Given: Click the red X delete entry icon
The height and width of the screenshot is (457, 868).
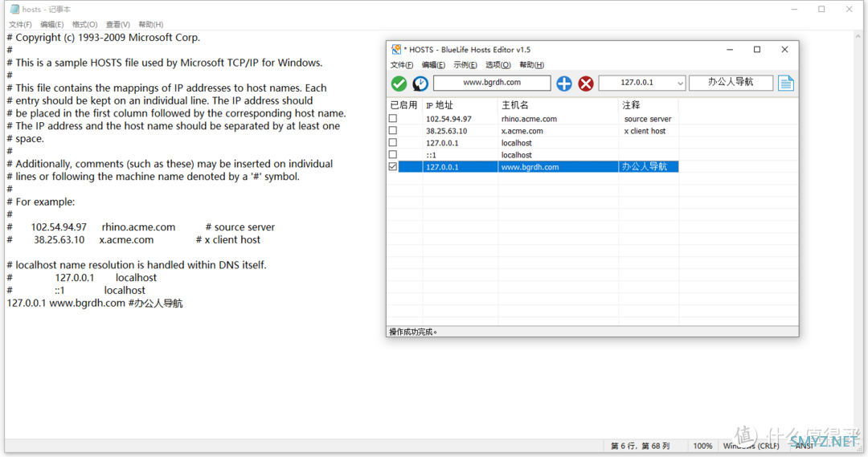Looking at the screenshot, I should [586, 84].
